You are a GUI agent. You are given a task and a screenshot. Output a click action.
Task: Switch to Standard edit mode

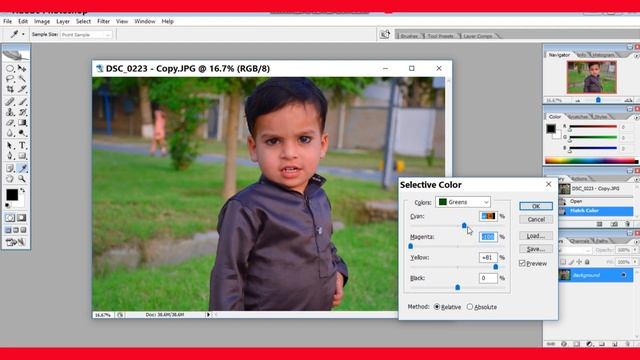click(x=10, y=218)
